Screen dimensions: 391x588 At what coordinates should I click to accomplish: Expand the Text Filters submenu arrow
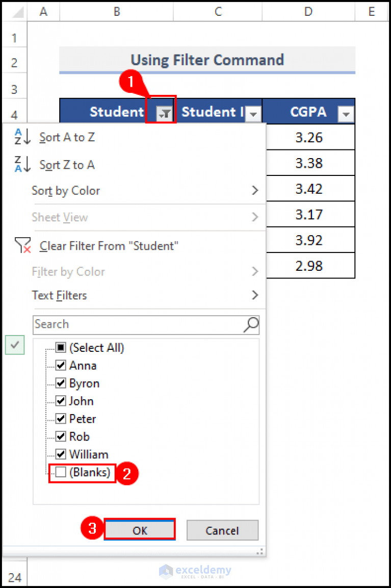(x=255, y=295)
